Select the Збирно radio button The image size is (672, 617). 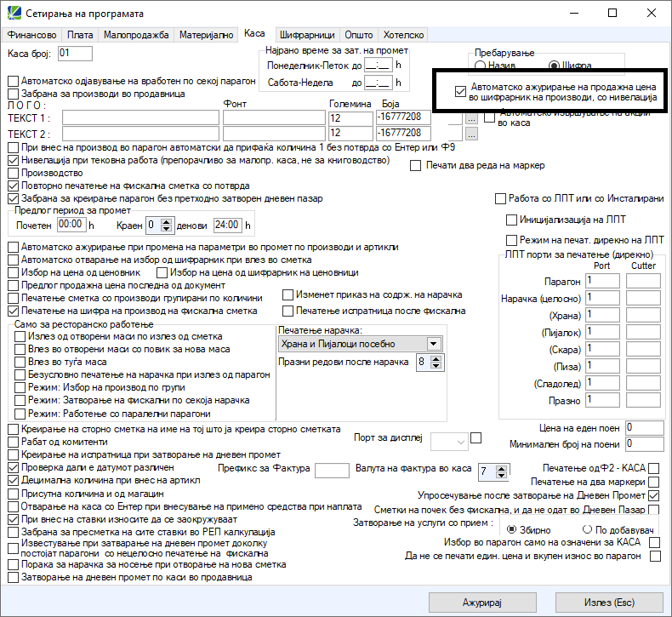coord(512,529)
